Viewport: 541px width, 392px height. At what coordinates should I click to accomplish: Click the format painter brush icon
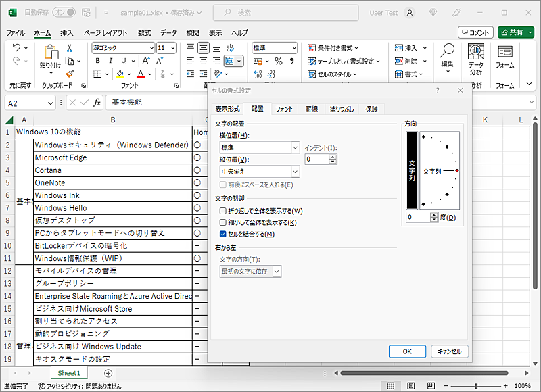click(69, 74)
